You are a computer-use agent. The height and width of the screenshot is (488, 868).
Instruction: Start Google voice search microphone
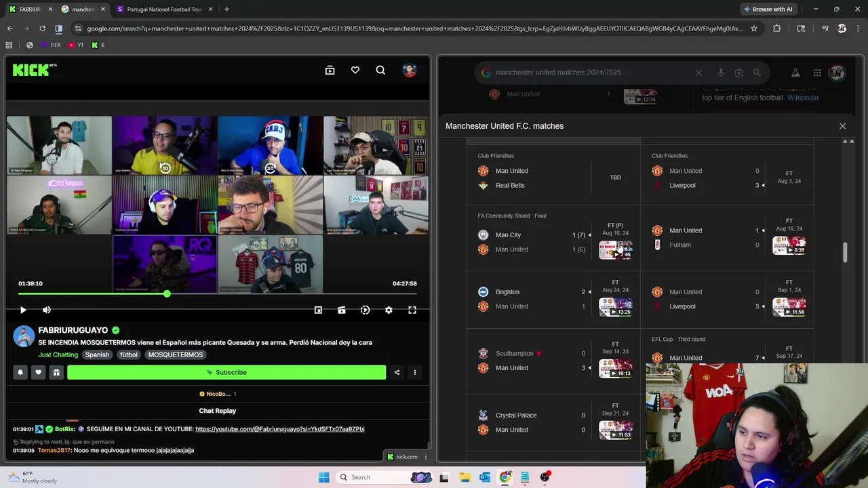click(x=721, y=73)
